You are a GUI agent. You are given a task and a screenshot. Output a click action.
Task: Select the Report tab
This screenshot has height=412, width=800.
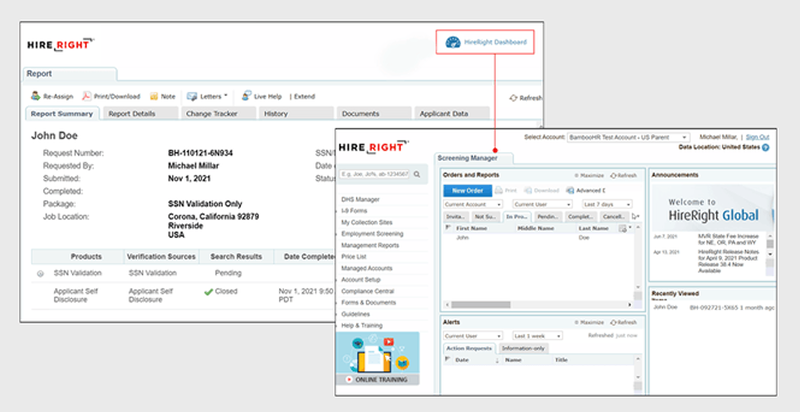pos(70,74)
